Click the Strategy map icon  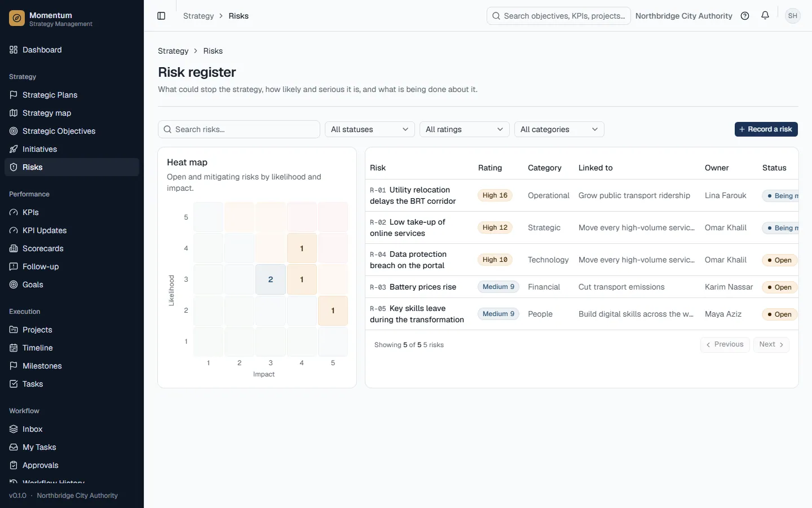[14, 113]
